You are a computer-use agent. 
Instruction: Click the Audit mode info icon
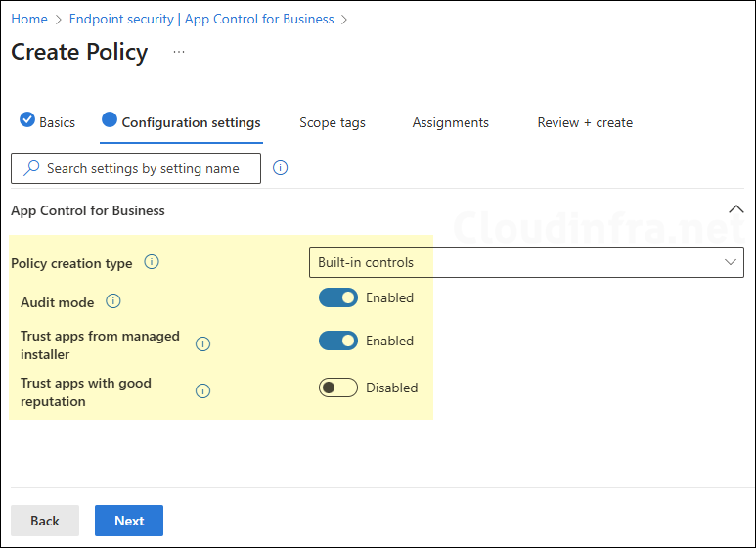(x=113, y=301)
